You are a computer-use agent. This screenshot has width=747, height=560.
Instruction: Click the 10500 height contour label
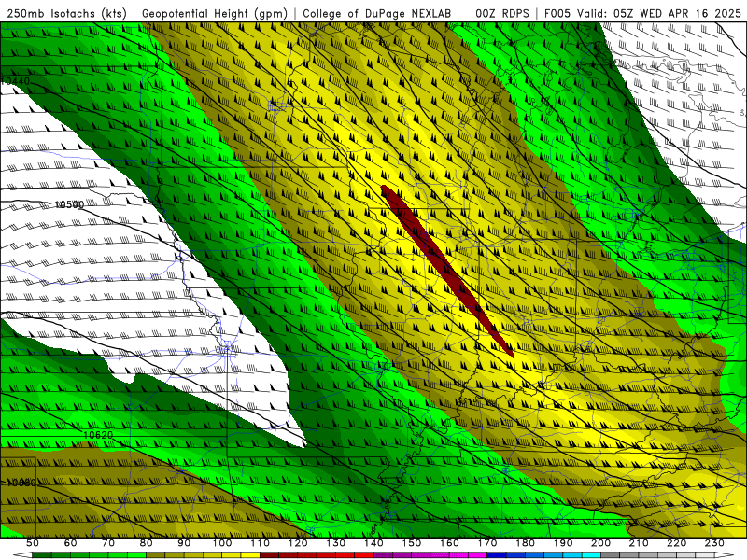point(69,204)
